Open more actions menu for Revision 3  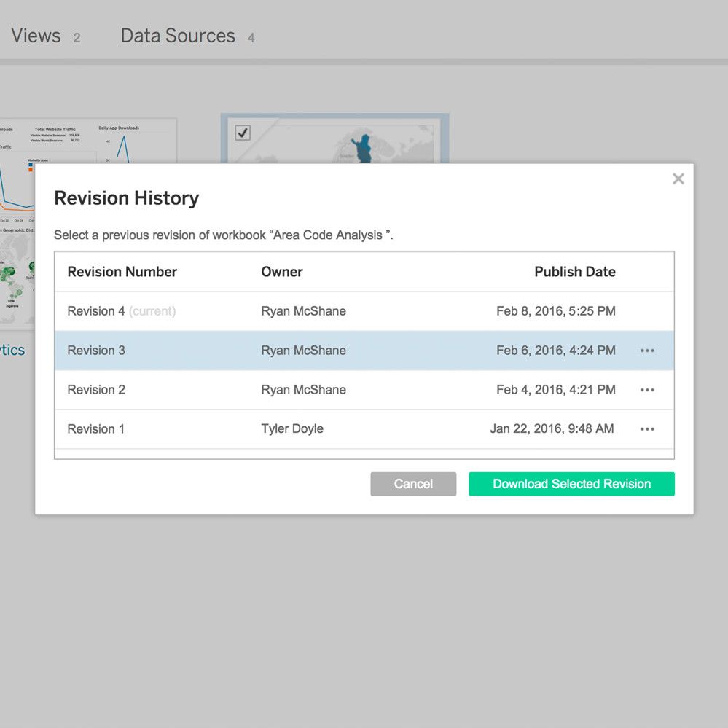[647, 351]
